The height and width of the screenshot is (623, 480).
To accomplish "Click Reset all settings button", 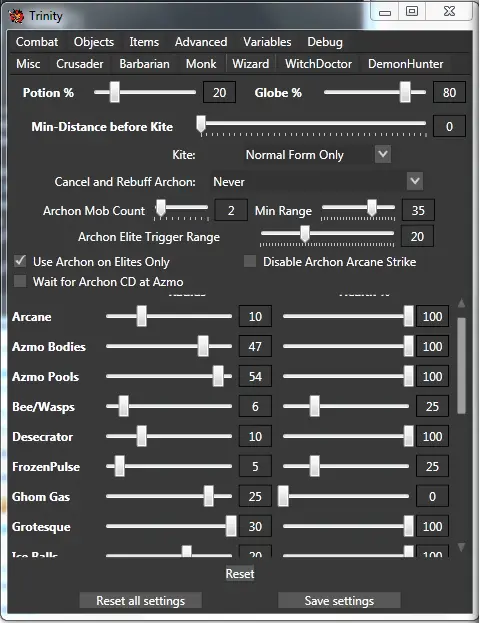I will click(x=141, y=600).
